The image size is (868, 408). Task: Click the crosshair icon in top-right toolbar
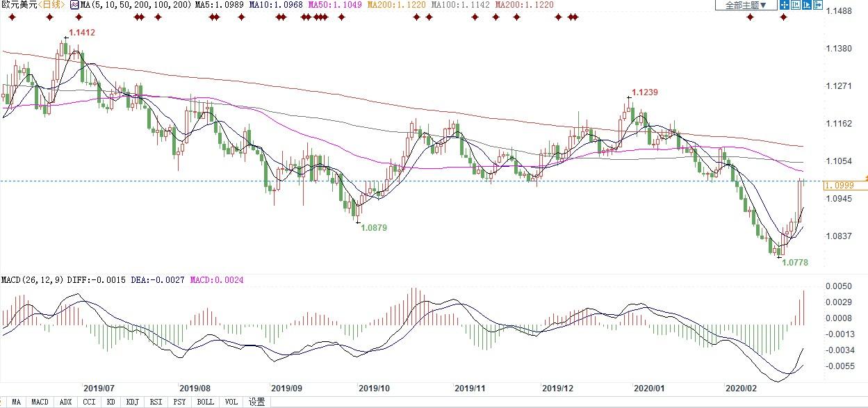tap(785, 5)
